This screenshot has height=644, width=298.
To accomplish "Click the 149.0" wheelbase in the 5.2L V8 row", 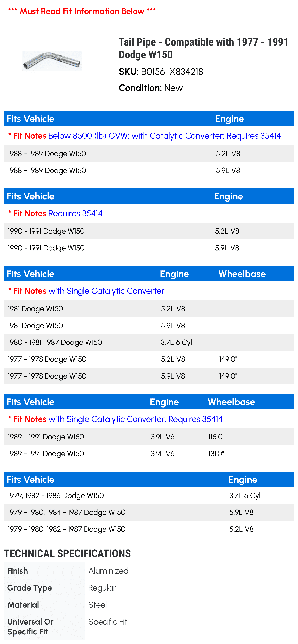I will [x=228, y=359].
